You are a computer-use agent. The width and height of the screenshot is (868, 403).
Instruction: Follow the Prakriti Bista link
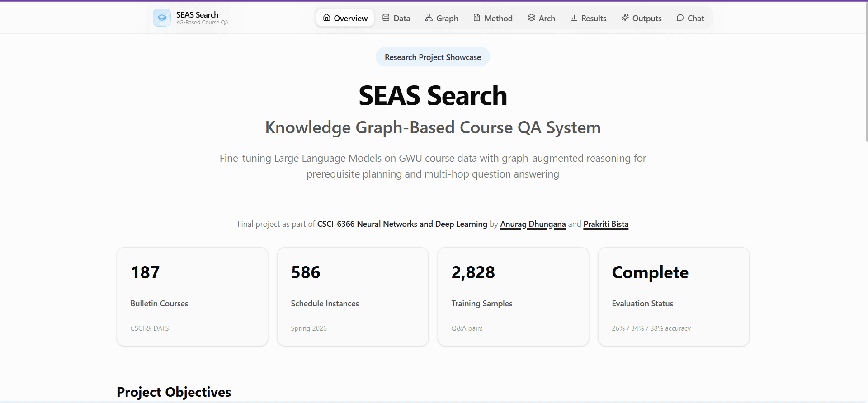[605, 224]
